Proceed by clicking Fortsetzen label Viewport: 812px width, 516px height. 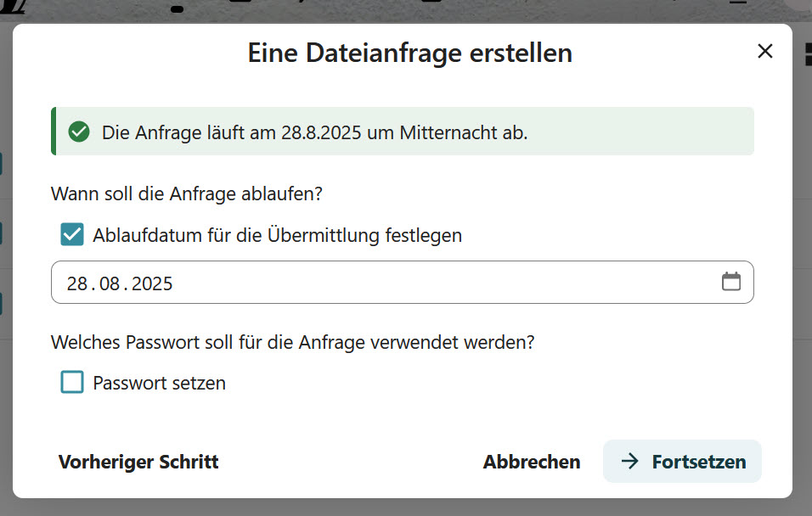pos(698,462)
